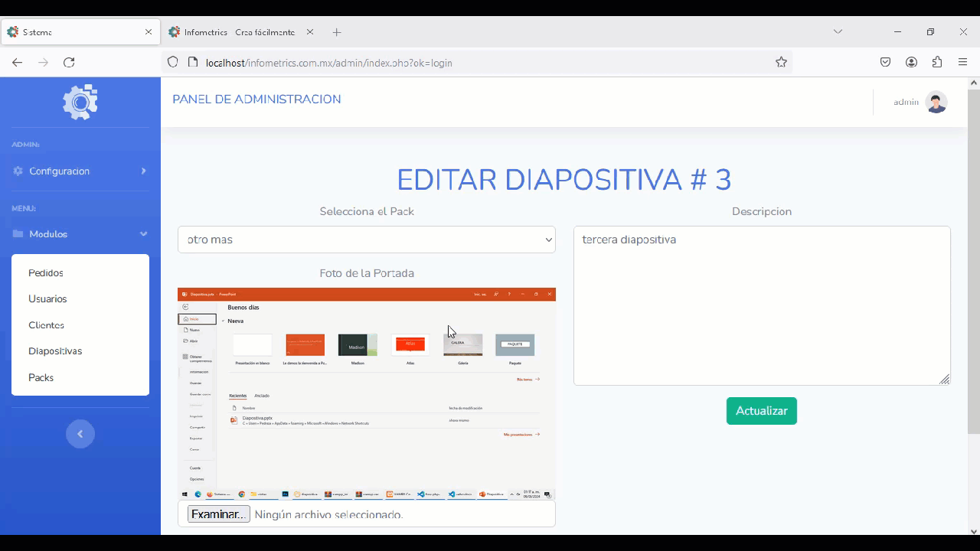Click the admin user avatar
The width and height of the screenshot is (980, 551).
[936, 102]
